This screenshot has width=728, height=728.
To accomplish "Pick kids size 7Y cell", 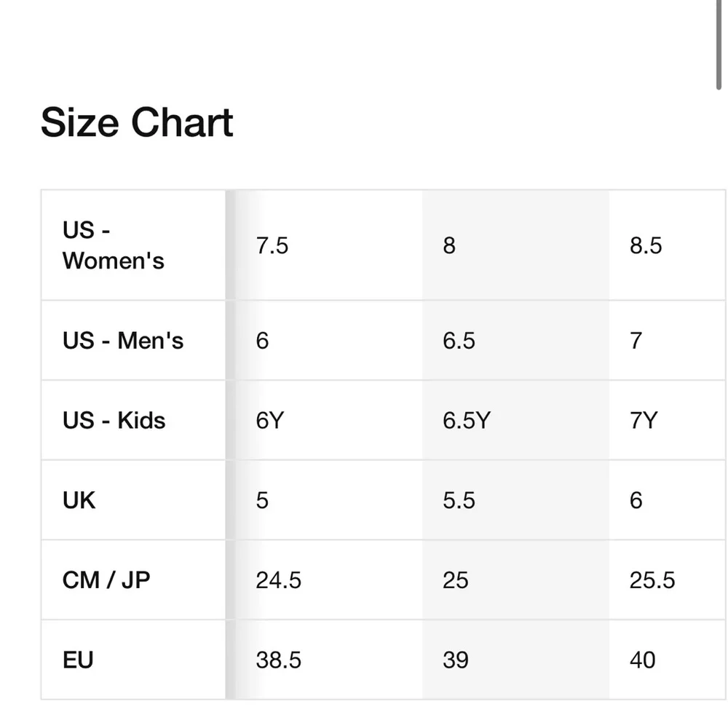I will (644, 420).
